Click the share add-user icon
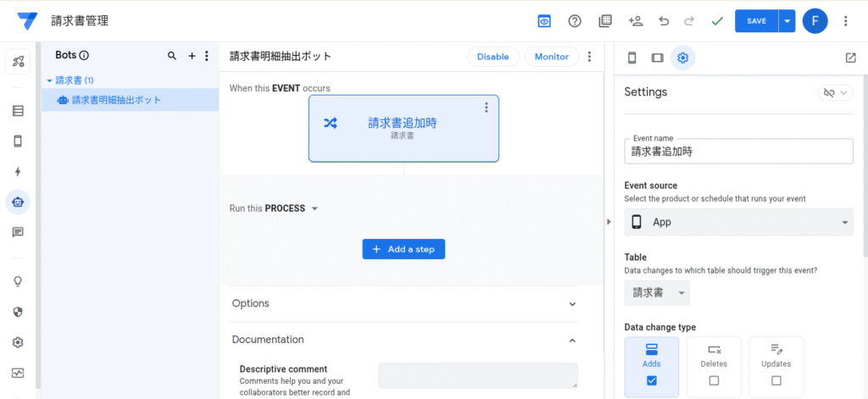Screen dimensions: 868x399 635,21
